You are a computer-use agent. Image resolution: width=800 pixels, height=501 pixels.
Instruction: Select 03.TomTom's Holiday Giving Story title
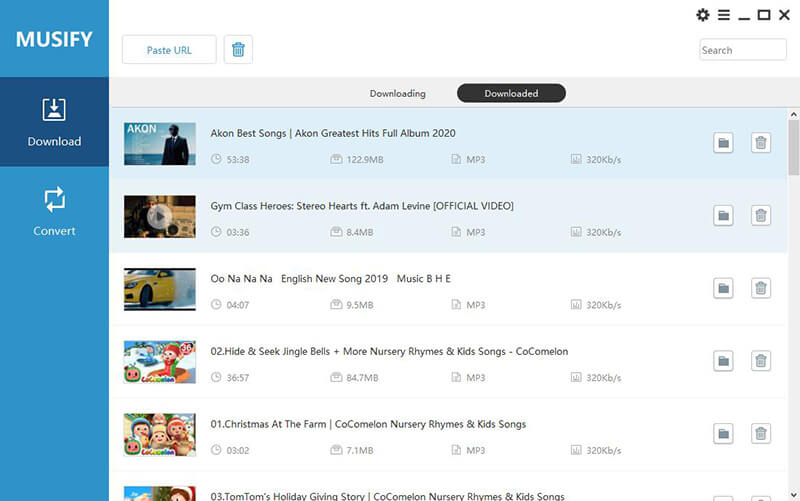coord(387,496)
